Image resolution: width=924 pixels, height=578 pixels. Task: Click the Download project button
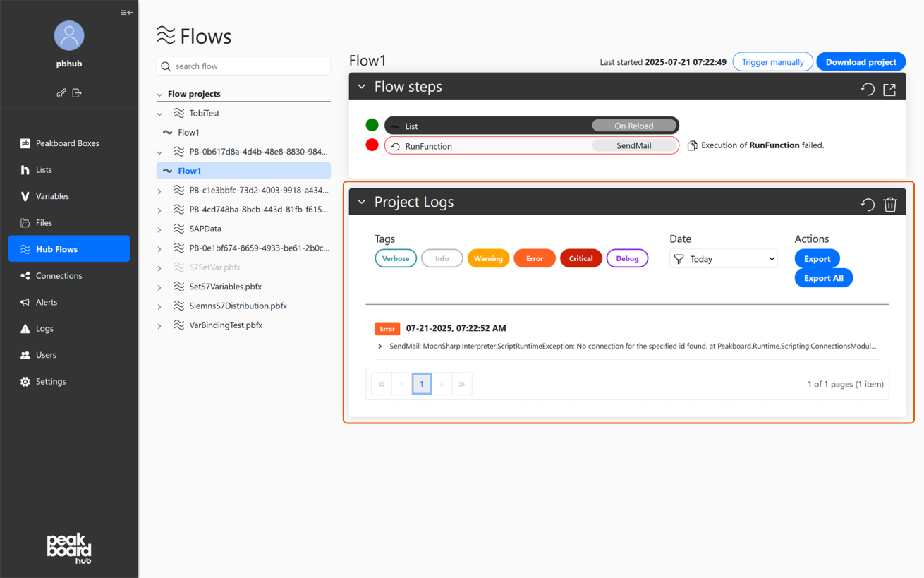[x=861, y=61]
